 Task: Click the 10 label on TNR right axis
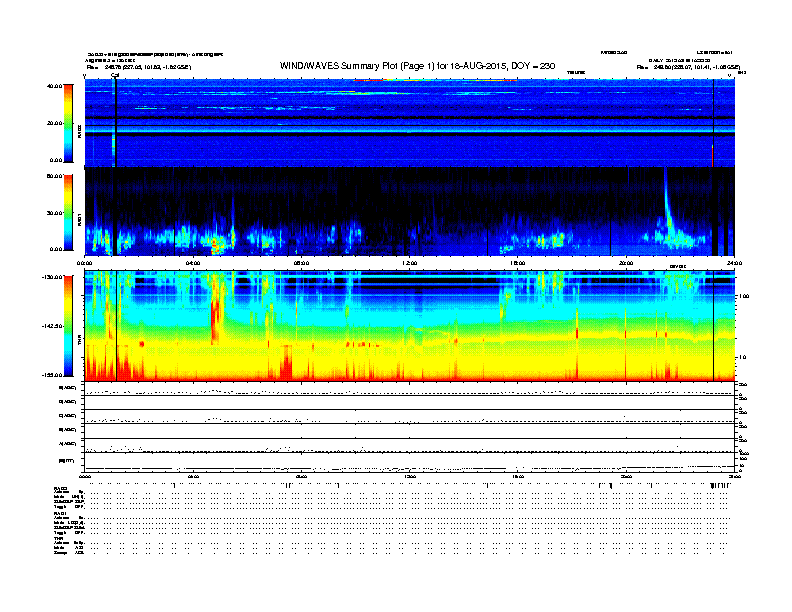tap(744, 358)
